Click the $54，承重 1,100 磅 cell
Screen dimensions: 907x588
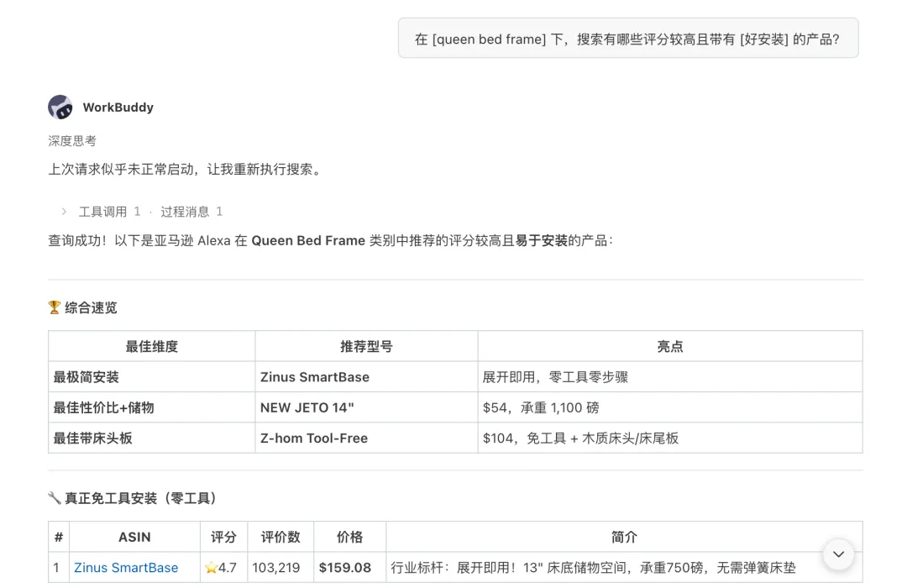point(670,407)
